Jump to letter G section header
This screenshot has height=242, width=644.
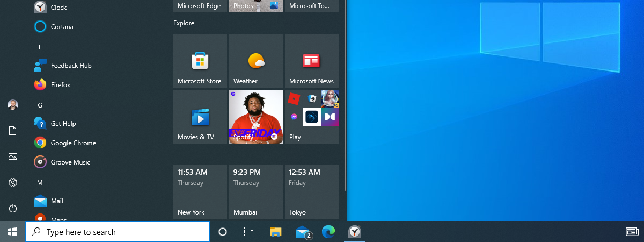(40, 105)
